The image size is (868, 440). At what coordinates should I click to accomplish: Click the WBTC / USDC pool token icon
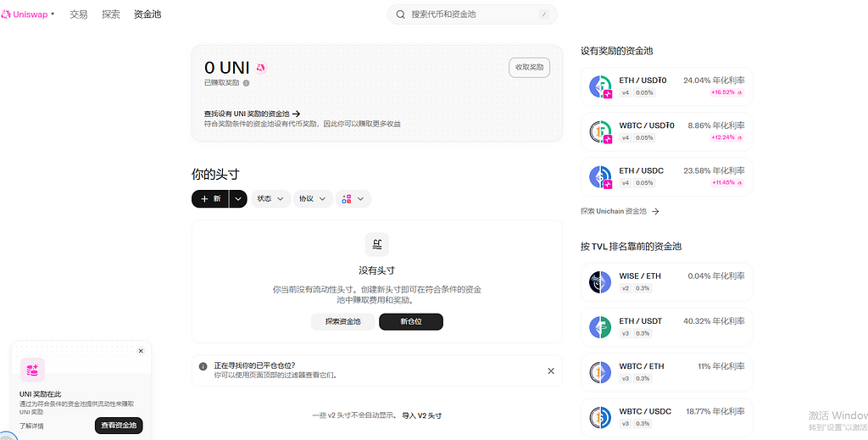tap(600, 417)
